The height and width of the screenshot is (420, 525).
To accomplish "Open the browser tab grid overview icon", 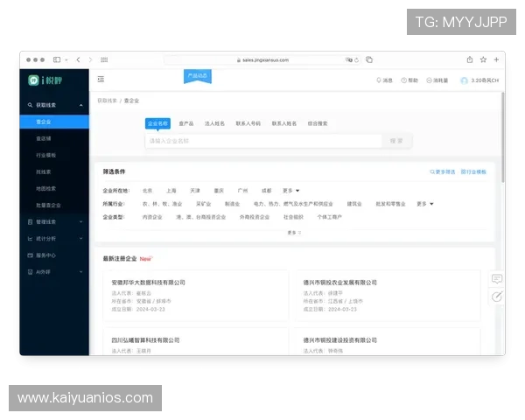I will pos(104,59).
